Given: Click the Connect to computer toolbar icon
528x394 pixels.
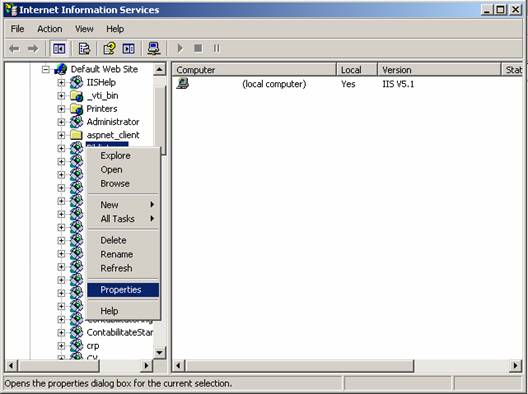Looking at the screenshot, I should coord(154,49).
